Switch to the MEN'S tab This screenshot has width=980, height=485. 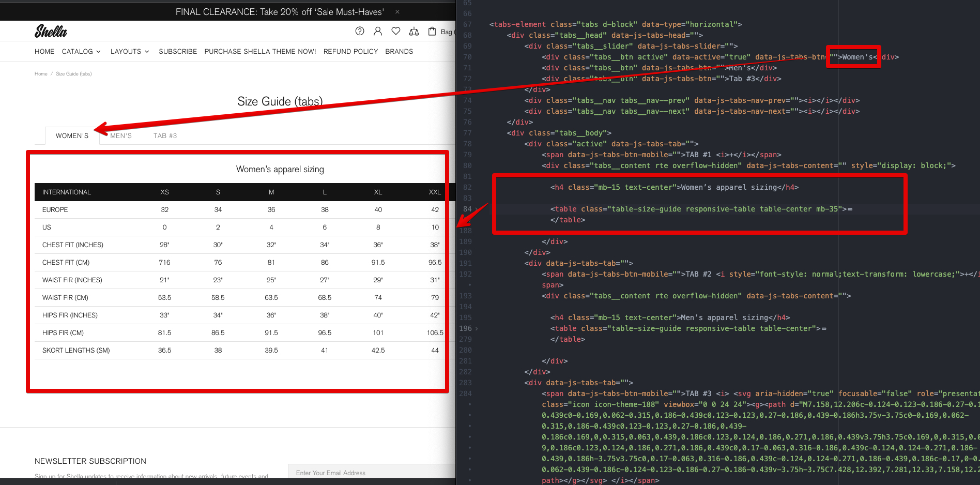click(121, 135)
